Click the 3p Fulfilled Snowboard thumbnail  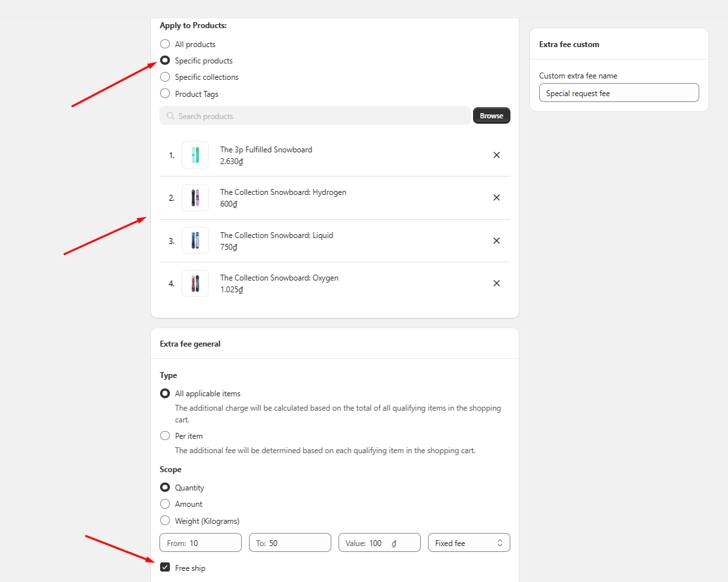(195, 155)
